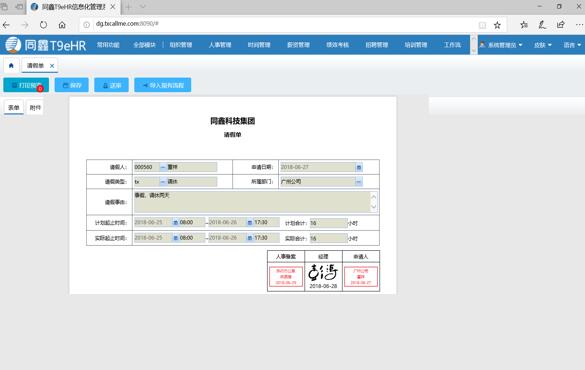Expand 所属部门 department selector
Screen dimensions: 585x370
tap(359, 182)
